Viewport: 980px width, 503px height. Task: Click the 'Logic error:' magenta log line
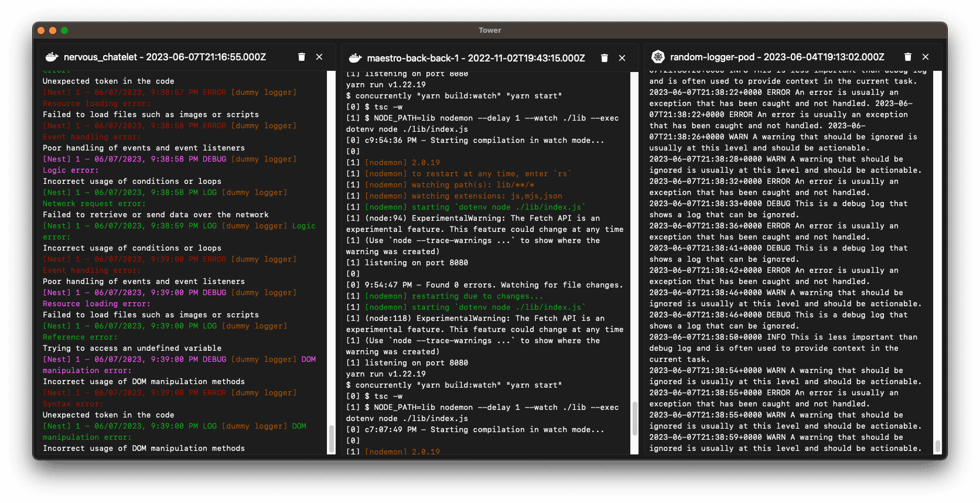(x=70, y=170)
